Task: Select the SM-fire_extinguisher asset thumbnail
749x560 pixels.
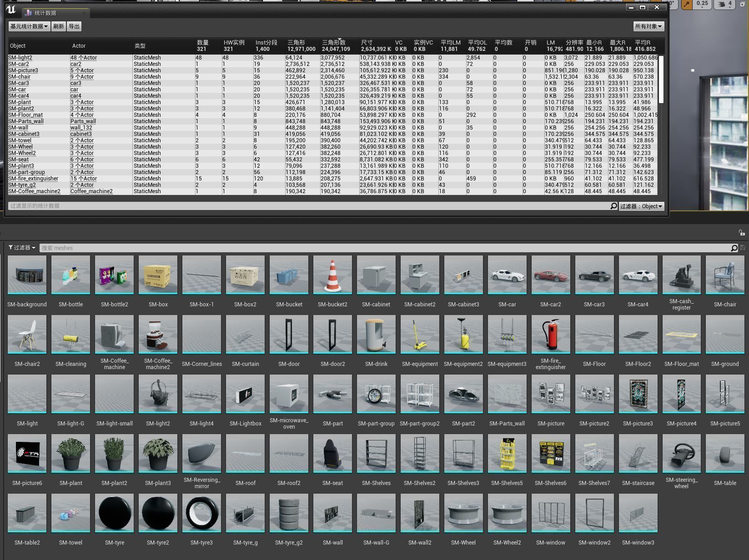Action: tap(551, 334)
